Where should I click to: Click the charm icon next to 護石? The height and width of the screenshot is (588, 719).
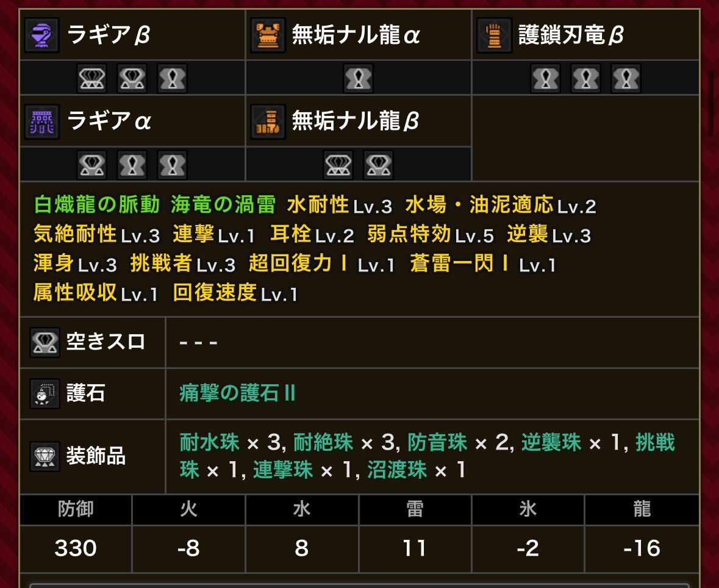point(45,393)
